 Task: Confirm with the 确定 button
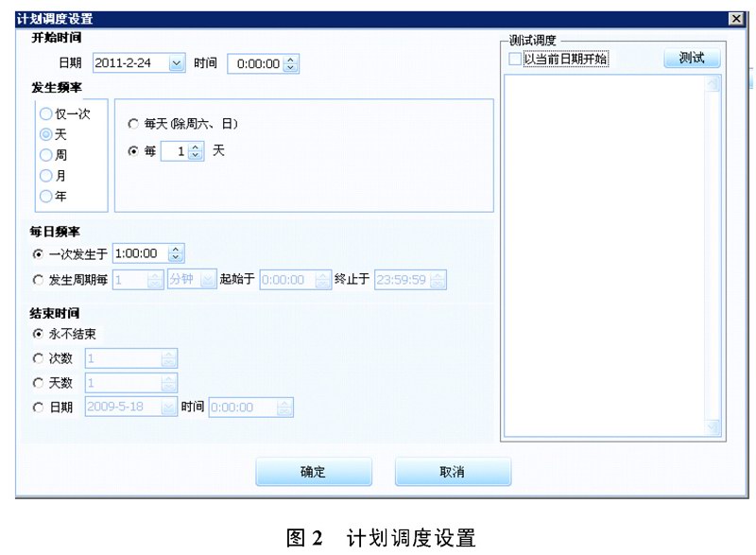pos(314,471)
